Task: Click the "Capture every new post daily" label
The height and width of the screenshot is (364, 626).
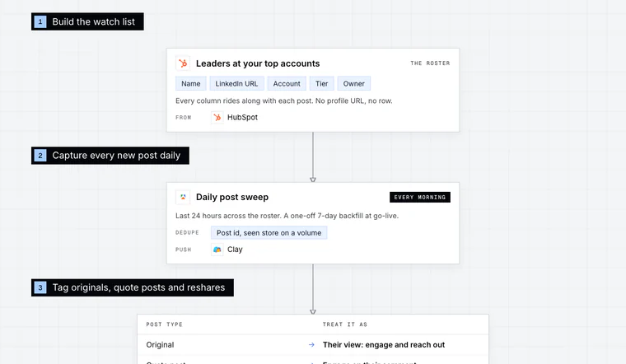Action: (110, 156)
